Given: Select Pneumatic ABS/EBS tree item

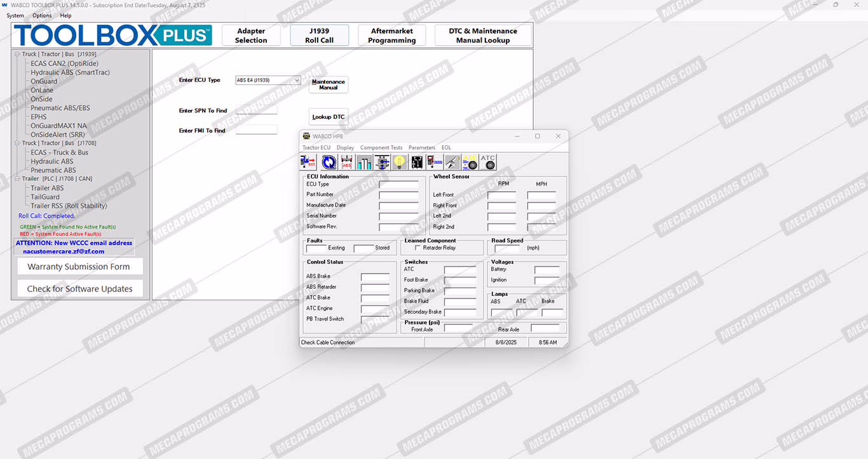Looking at the screenshot, I should click(x=60, y=108).
